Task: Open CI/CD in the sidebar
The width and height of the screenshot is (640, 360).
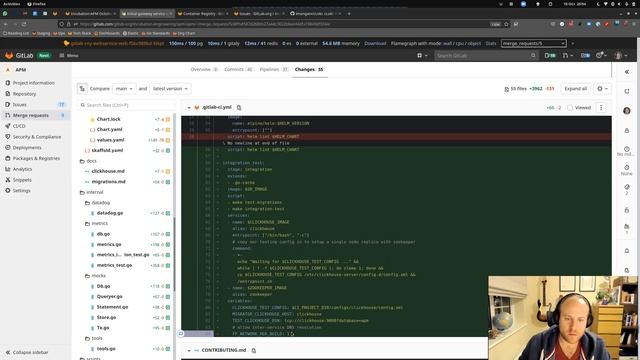Action: 19,126
